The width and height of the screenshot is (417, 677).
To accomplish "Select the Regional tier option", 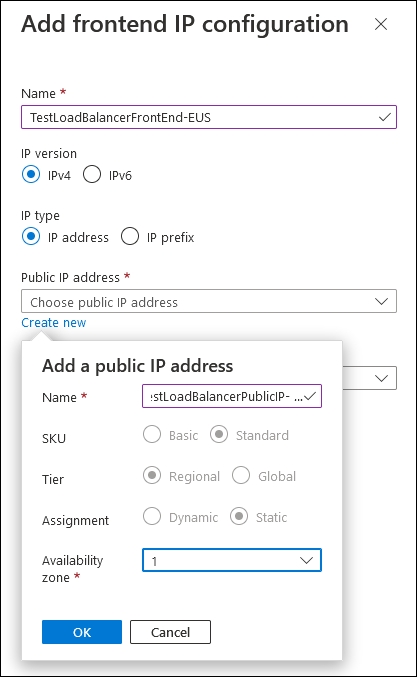I will [152, 475].
